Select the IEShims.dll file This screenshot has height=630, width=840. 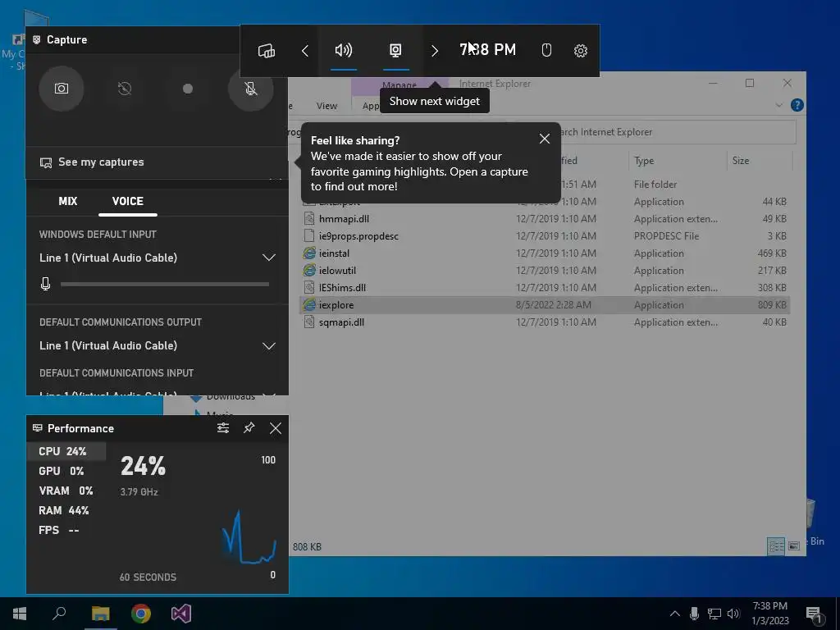545,287
